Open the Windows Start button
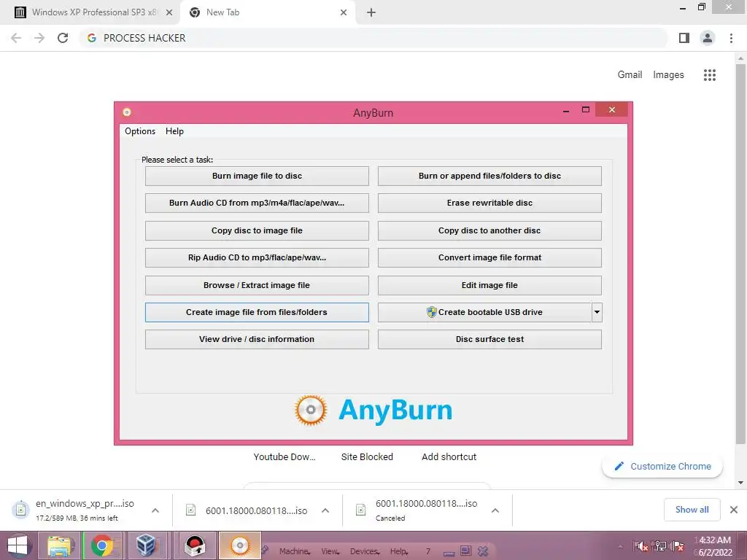The width and height of the screenshot is (747, 560). pos(18,545)
